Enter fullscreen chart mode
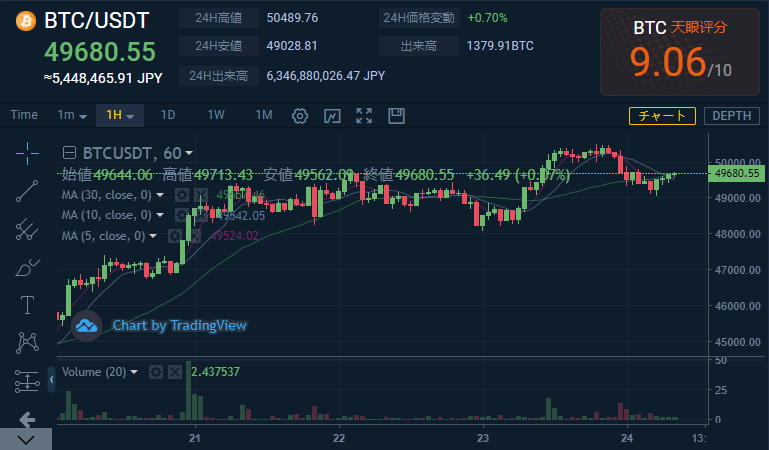The height and width of the screenshot is (450, 769). coord(364,115)
